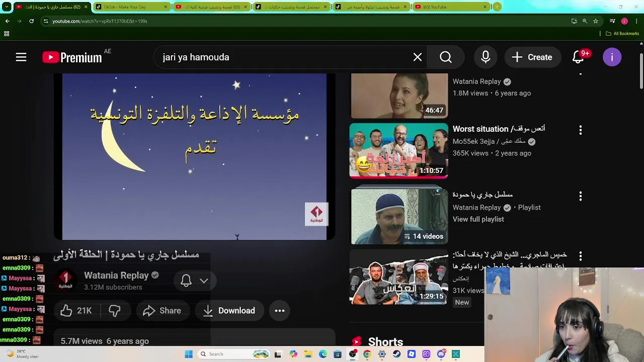This screenshot has width=644, height=362.
Task: Open the Mo55ek 3ejja channel link
Action: (489, 141)
